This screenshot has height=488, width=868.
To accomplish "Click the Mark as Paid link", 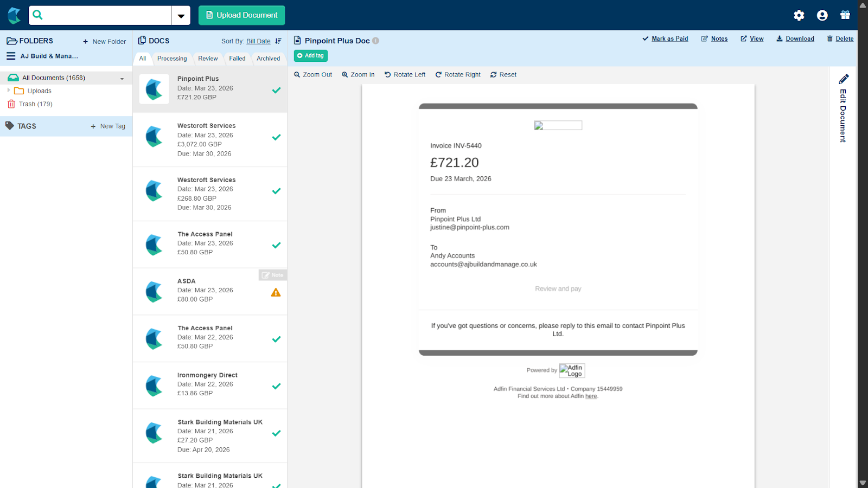I will click(x=665, y=38).
